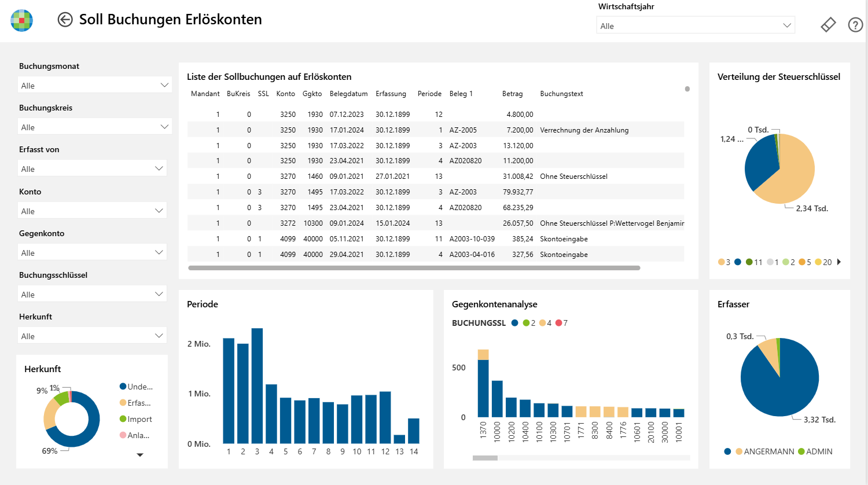
Task: Open the help question mark icon
Action: pyautogui.click(x=855, y=25)
